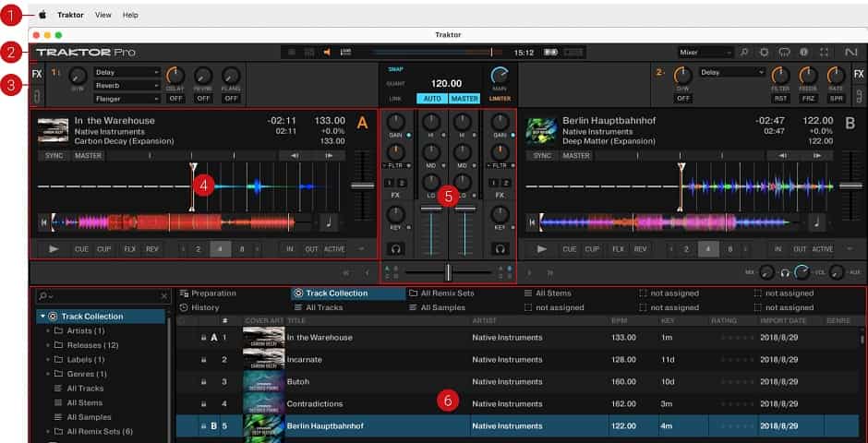Expand the Artists (1) folder
Image resolution: width=868 pixels, height=443 pixels.
point(48,331)
